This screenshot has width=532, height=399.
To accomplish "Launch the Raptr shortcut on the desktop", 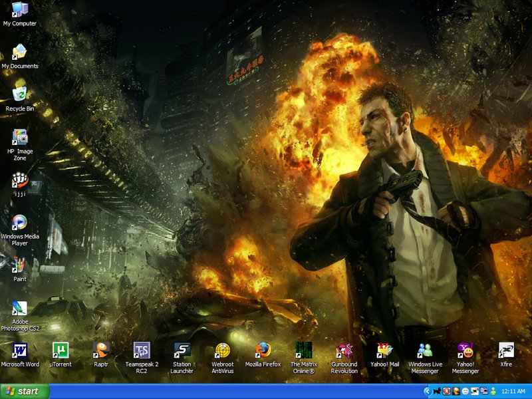I will tap(101, 355).
